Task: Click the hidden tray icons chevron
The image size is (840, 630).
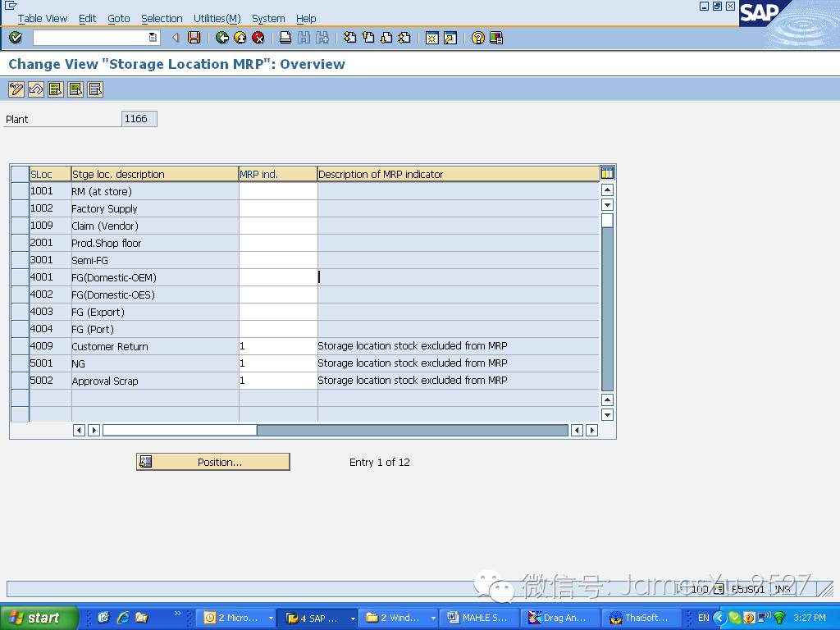Action: pos(719,618)
